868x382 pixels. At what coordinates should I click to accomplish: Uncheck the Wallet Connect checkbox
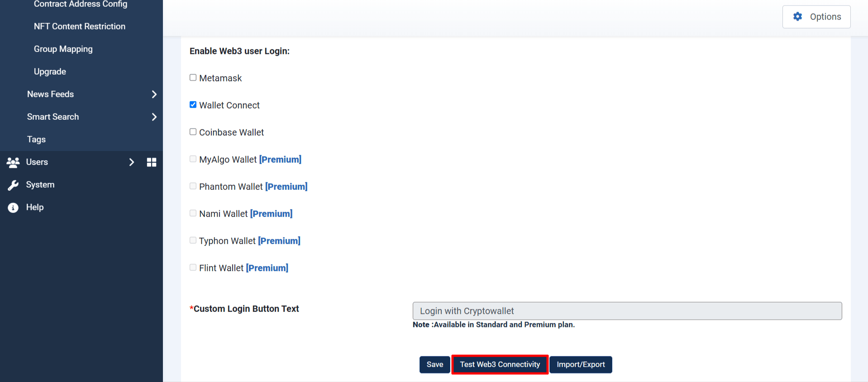pyautogui.click(x=193, y=105)
